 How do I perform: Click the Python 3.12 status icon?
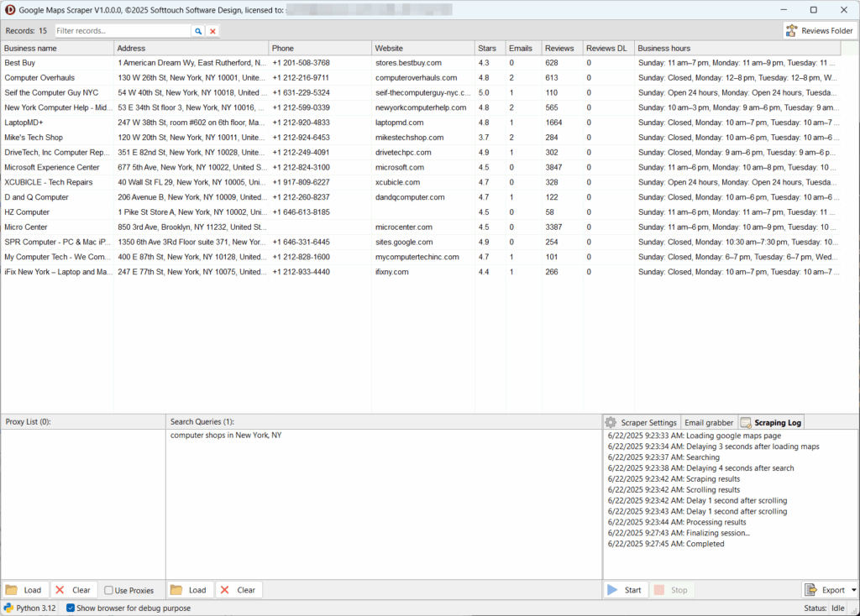(x=8, y=608)
